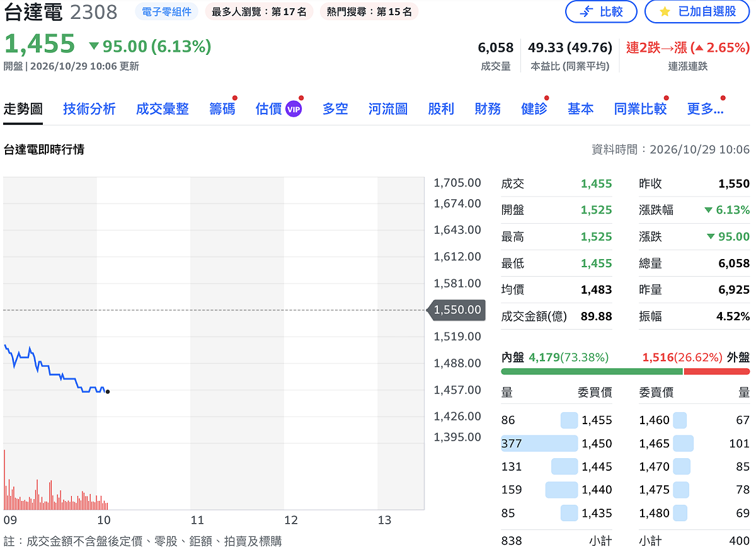Open the 河流圖 tab
756x554 pixels.
[388, 109]
